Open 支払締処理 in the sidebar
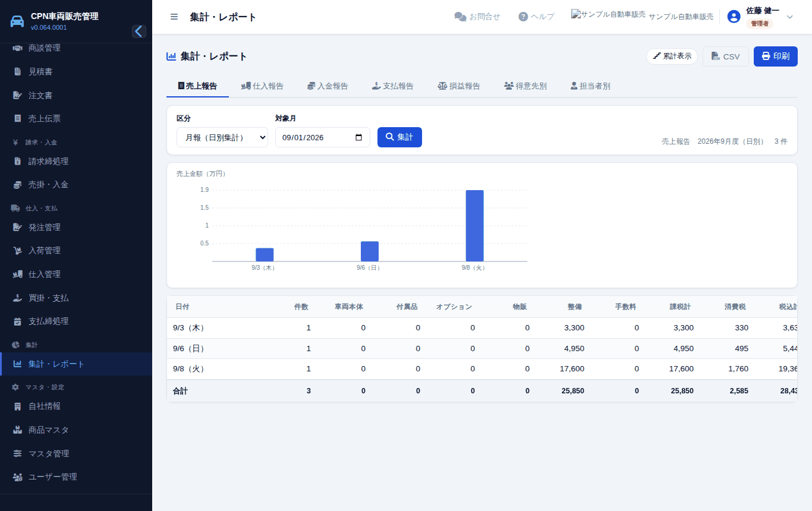Image resolution: width=812 pixels, height=511 pixels. pos(76,321)
